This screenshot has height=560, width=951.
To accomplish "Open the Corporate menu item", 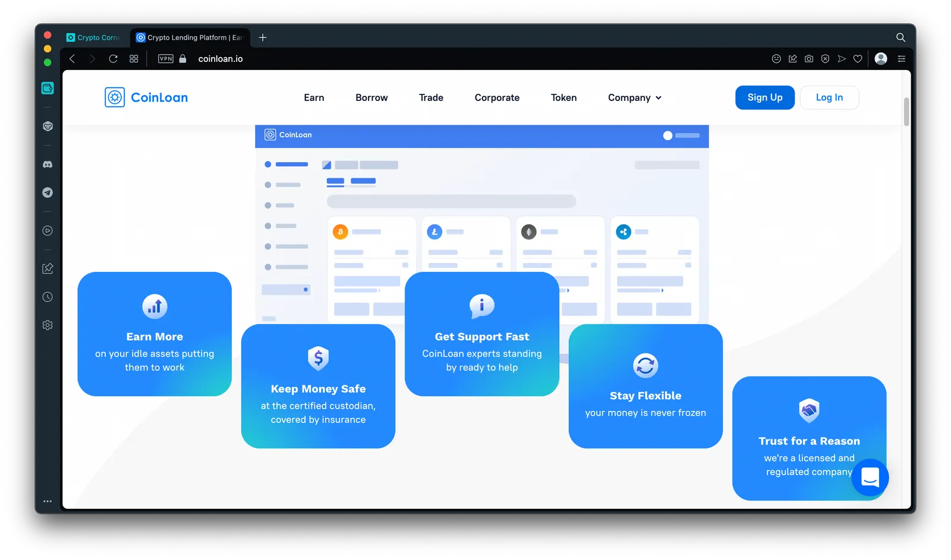I will pos(497,98).
